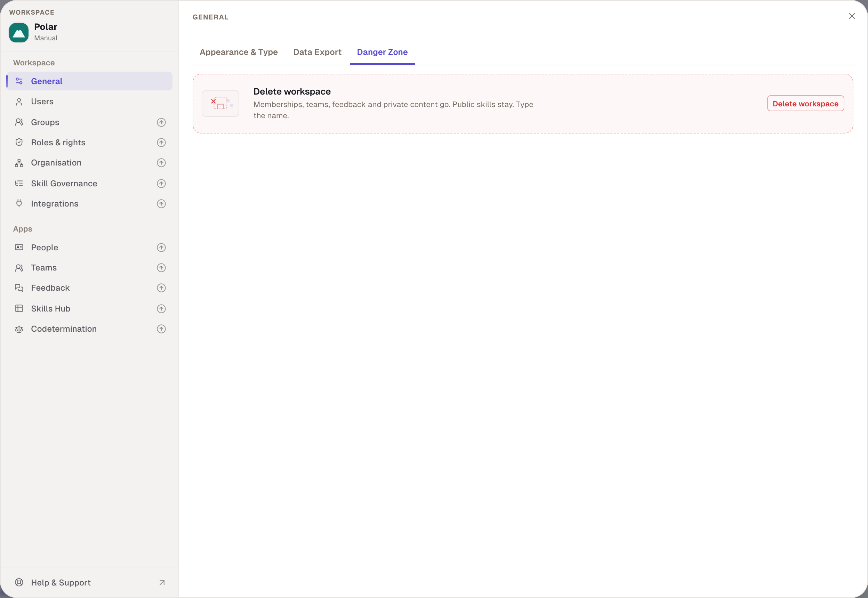The image size is (868, 598).
Task: Click the delete workspace illustration thumbnail
Action: 220,103
